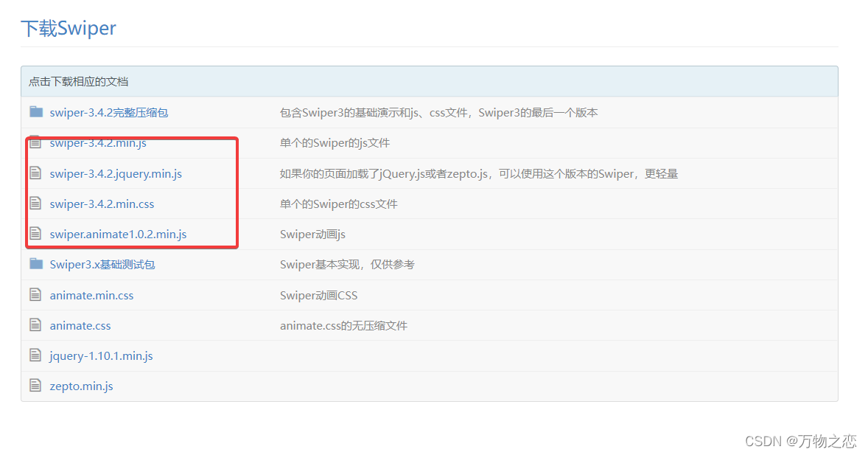Download swiper-3.4.2完整压缩包 package
Screen dimensions: 868x455
(108, 113)
